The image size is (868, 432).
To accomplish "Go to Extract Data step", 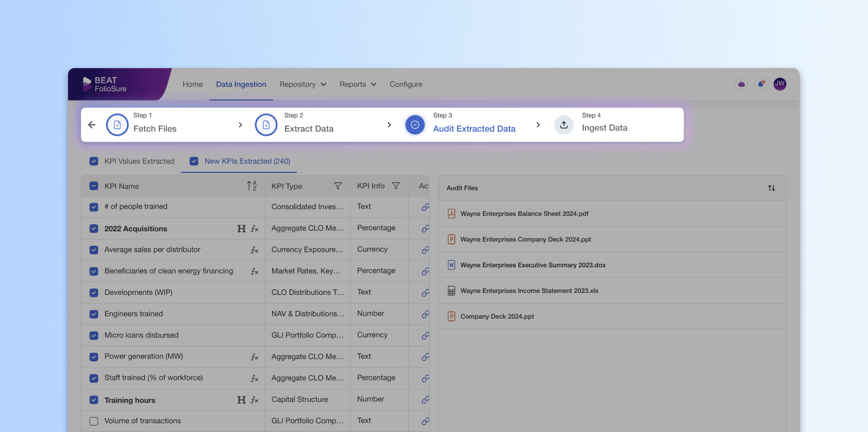I will [309, 129].
